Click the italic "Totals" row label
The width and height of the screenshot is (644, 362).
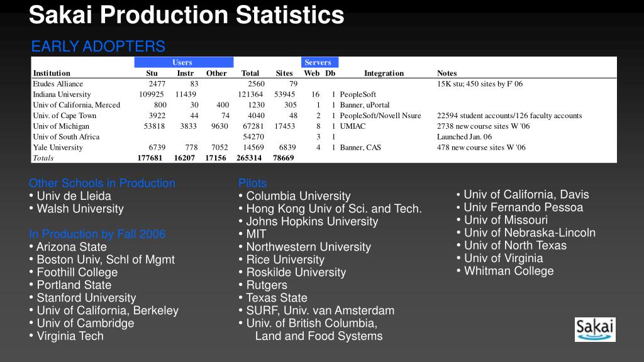tap(43, 158)
